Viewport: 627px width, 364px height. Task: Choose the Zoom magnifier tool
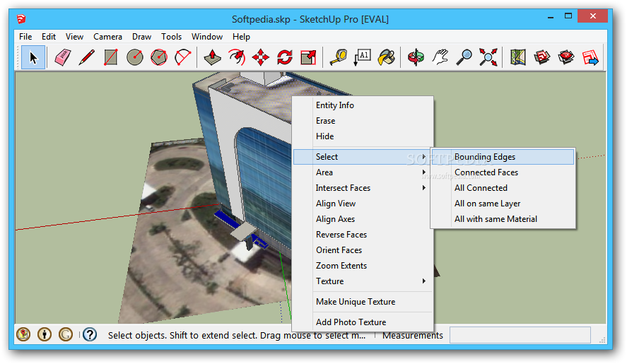point(464,57)
